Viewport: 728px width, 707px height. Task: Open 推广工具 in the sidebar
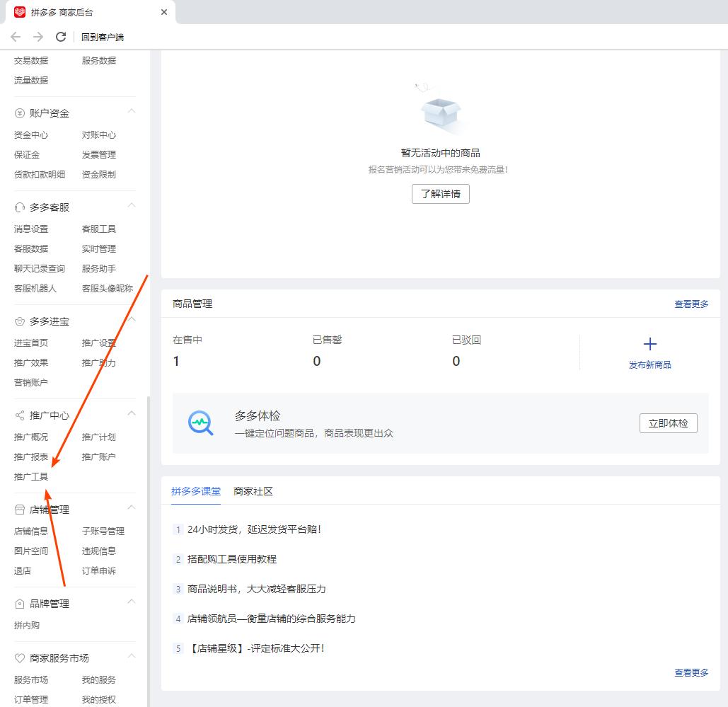[x=30, y=476]
